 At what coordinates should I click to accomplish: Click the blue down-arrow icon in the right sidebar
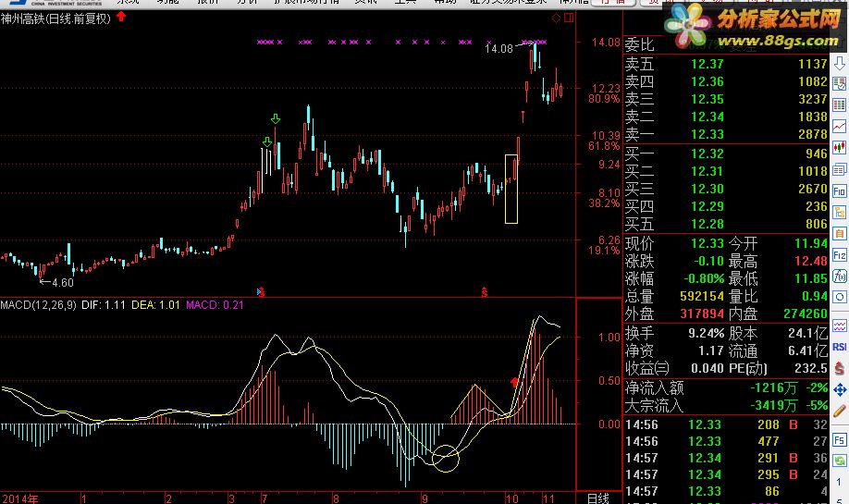pos(839,63)
